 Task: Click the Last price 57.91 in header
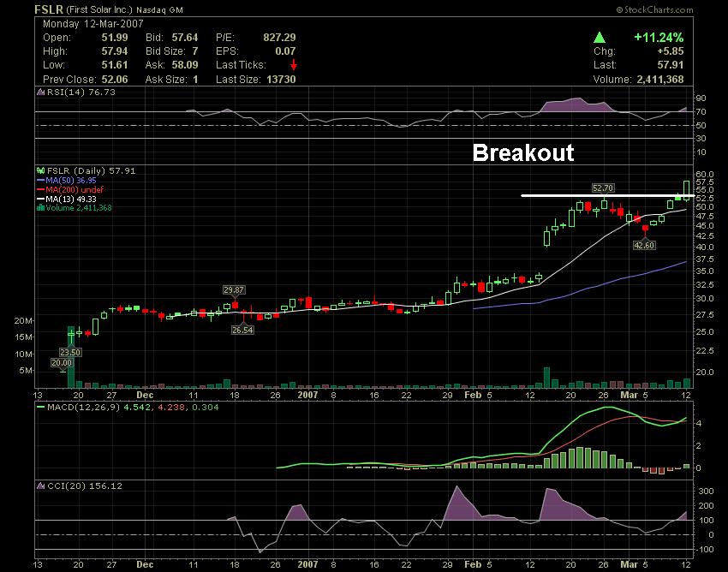point(671,65)
